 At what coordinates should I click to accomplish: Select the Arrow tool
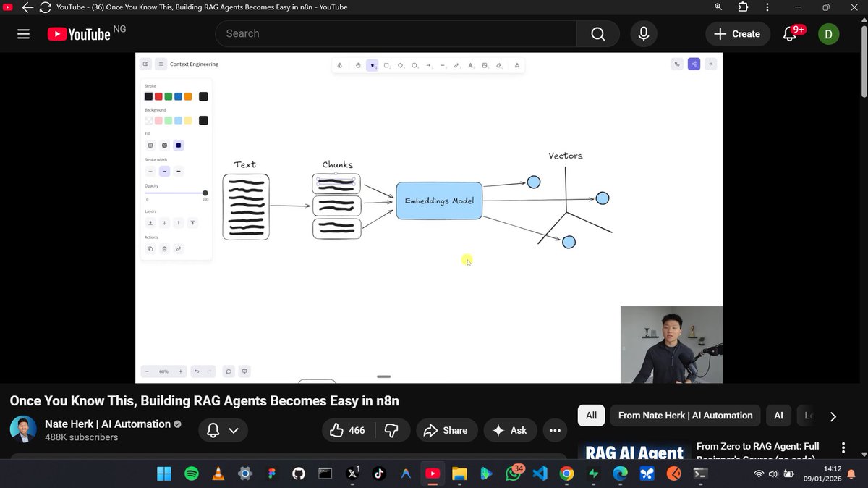point(428,65)
